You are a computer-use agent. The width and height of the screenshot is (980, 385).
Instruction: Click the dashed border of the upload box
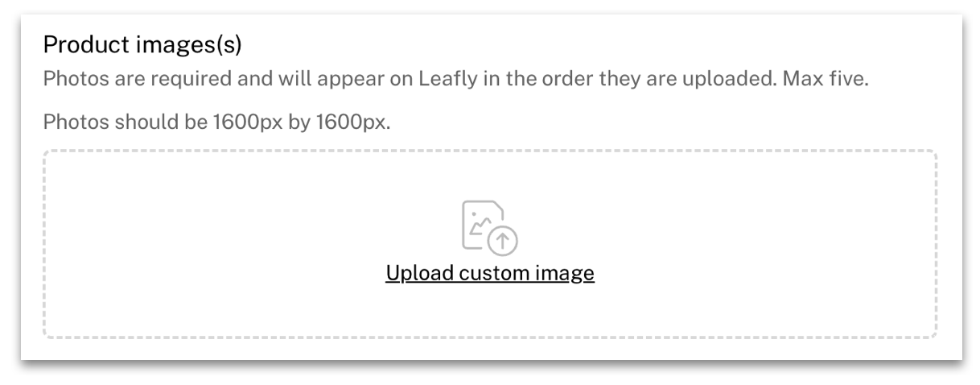pyautogui.click(x=490, y=151)
